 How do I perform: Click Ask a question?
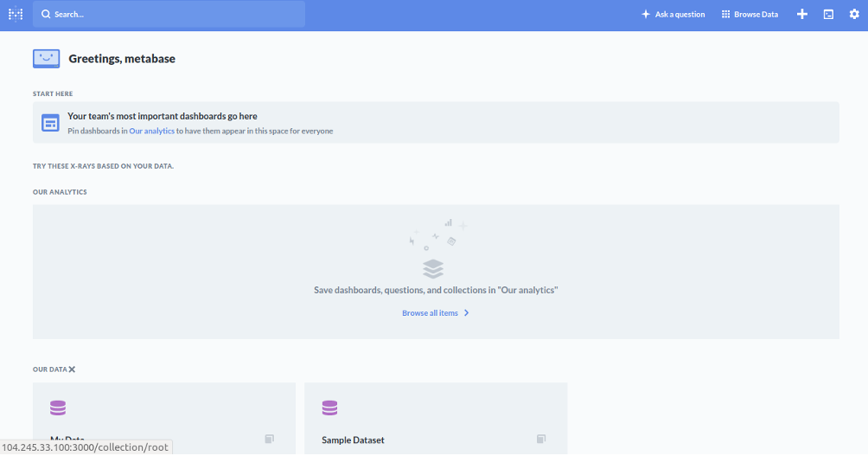click(673, 15)
